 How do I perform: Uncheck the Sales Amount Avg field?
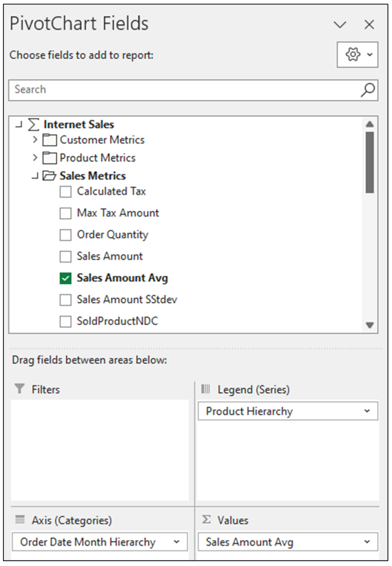point(65,278)
